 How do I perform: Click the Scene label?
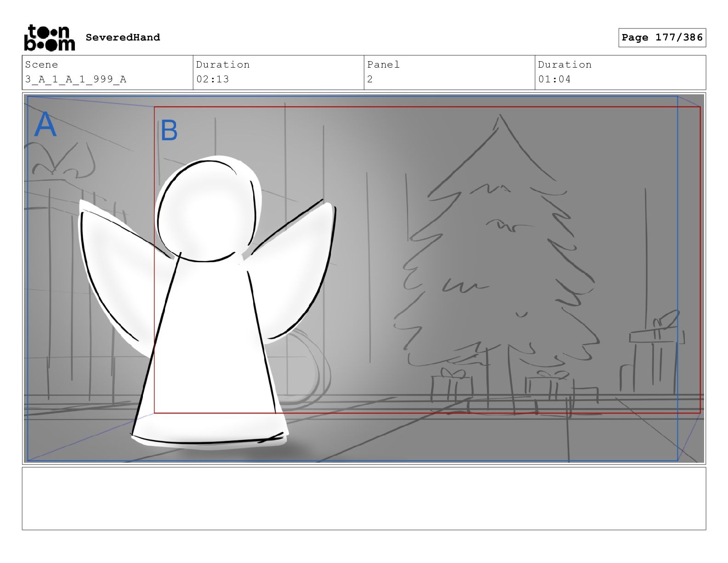click(41, 64)
